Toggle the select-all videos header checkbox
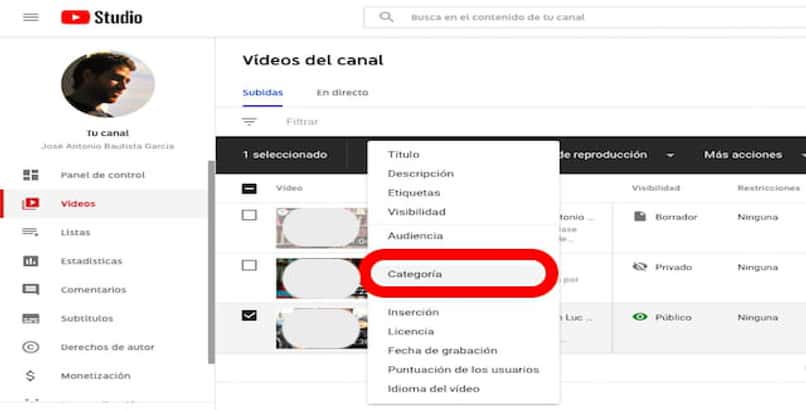The height and width of the screenshot is (410, 806). coord(249,189)
